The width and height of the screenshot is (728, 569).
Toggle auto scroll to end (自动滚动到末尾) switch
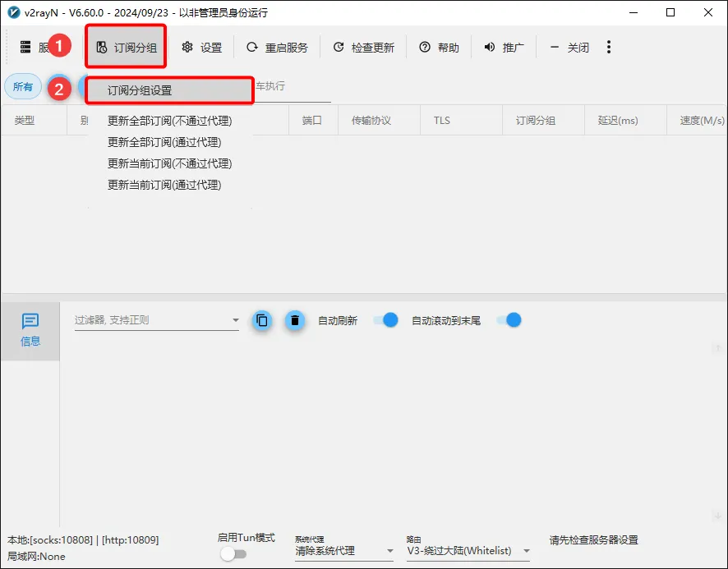(x=509, y=320)
